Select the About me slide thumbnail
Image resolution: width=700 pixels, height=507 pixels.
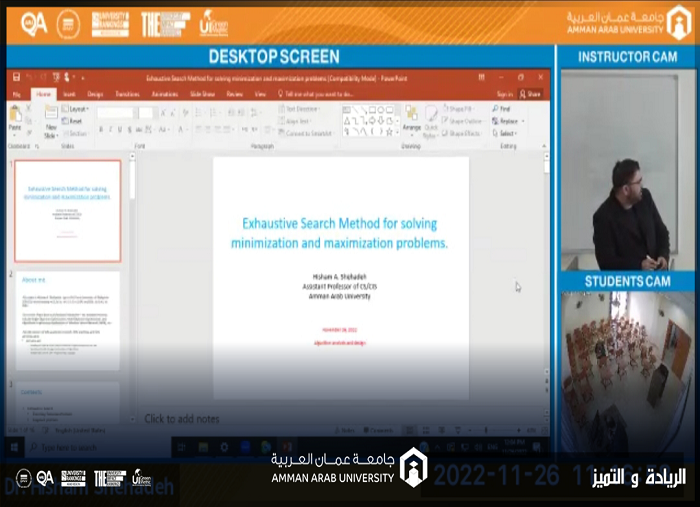tap(68, 320)
